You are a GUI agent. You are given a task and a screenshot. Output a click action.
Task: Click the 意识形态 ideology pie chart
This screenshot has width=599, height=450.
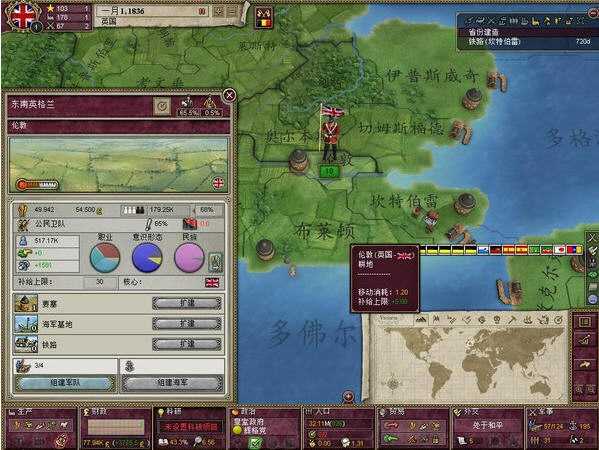point(147,257)
